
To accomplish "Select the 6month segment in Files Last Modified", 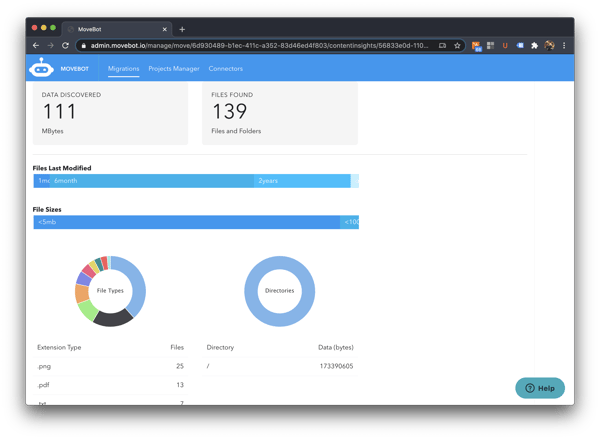I will pyautogui.click(x=150, y=181).
